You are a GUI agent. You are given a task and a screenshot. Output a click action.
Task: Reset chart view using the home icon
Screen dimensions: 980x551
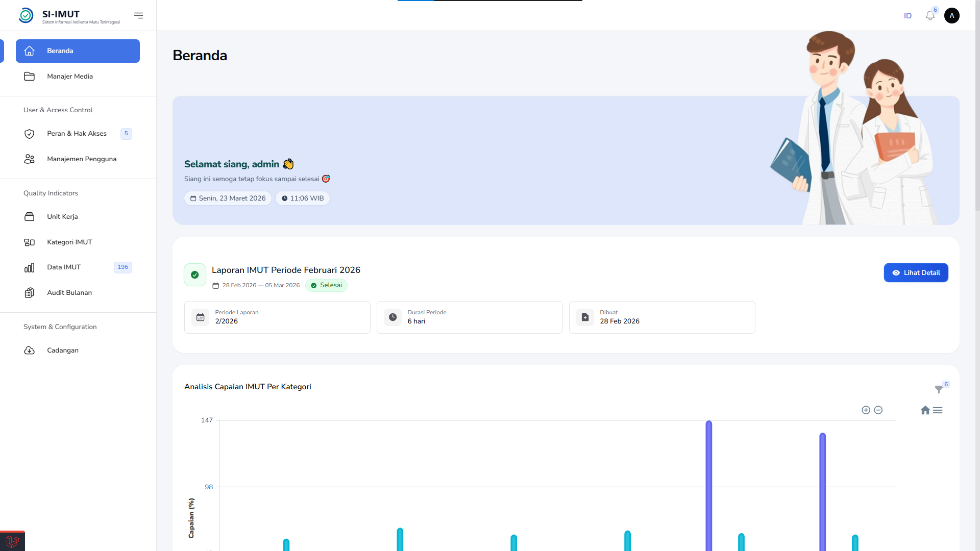925,410
